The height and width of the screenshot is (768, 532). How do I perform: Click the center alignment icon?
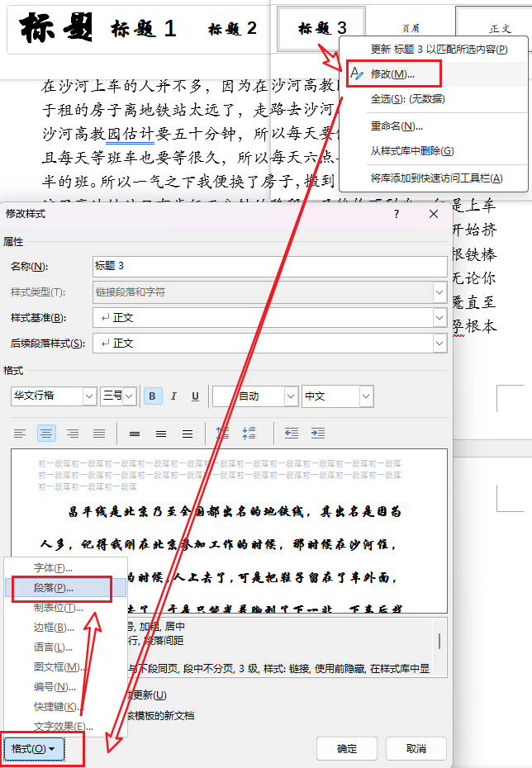coord(46,434)
